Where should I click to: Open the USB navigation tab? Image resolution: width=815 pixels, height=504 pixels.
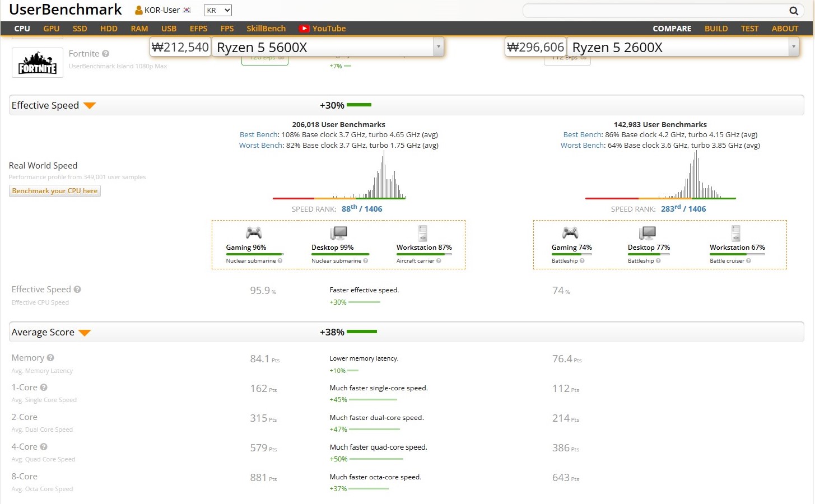click(x=169, y=29)
